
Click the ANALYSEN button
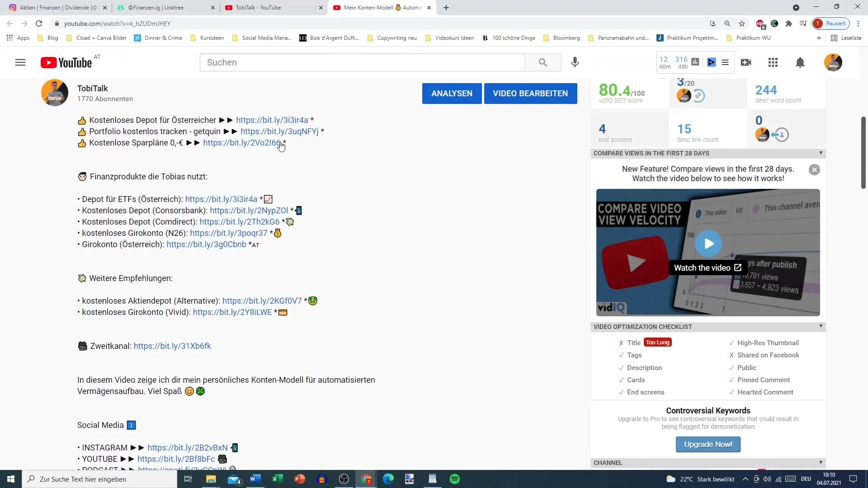[x=452, y=94]
